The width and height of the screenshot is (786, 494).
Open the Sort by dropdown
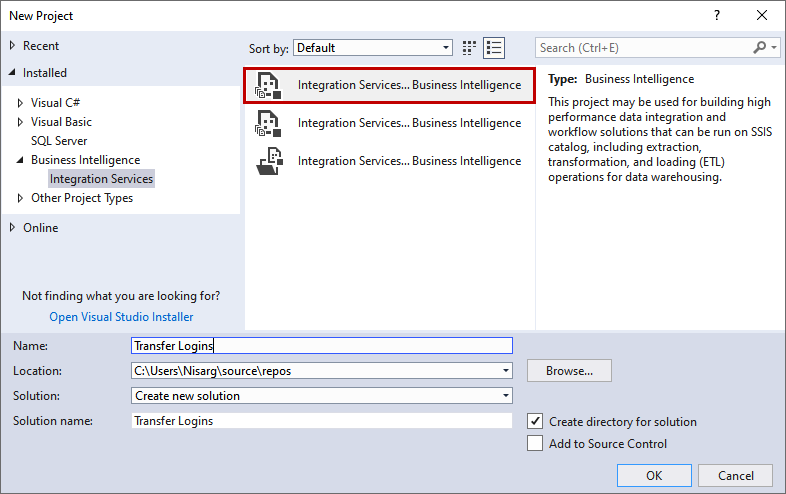446,48
